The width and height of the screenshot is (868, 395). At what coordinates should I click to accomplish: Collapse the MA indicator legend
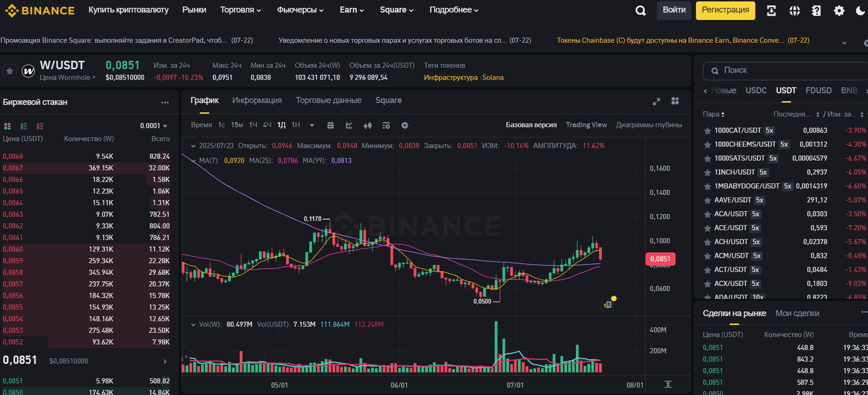[193, 161]
